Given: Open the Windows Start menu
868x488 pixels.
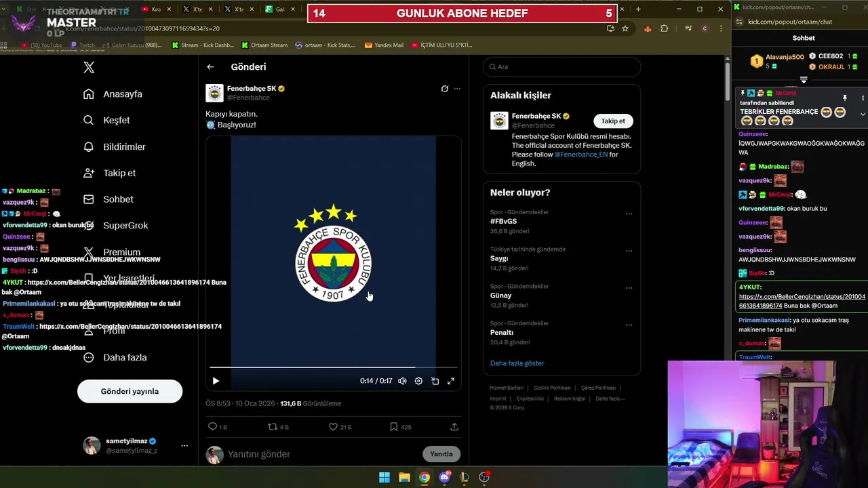Looking at the screenshot, I should [x=384, y=477].
